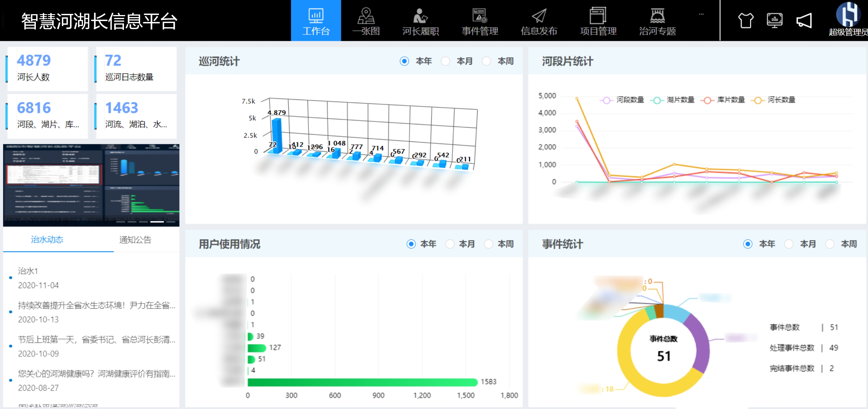Image resolution: width=868 pixels, height=409 pixels.
Task: Click the shirt theme/skin icon
Action: pyautogui.click(x=745, y=21)
